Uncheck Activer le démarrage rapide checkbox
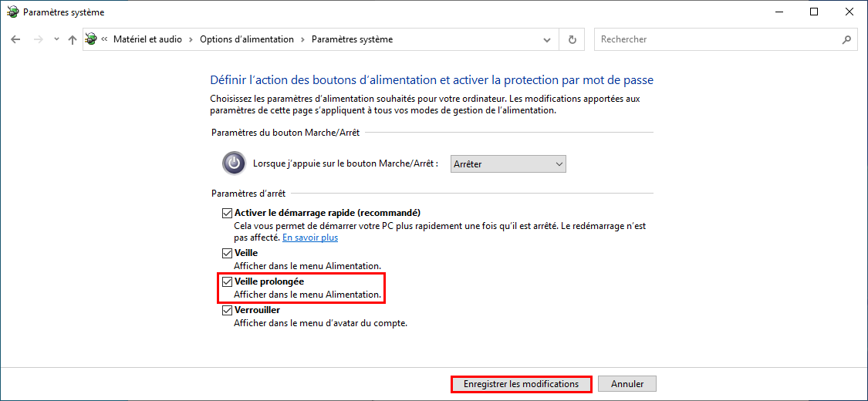Screen dimensions: 868x401 click(x=226, y=213)
